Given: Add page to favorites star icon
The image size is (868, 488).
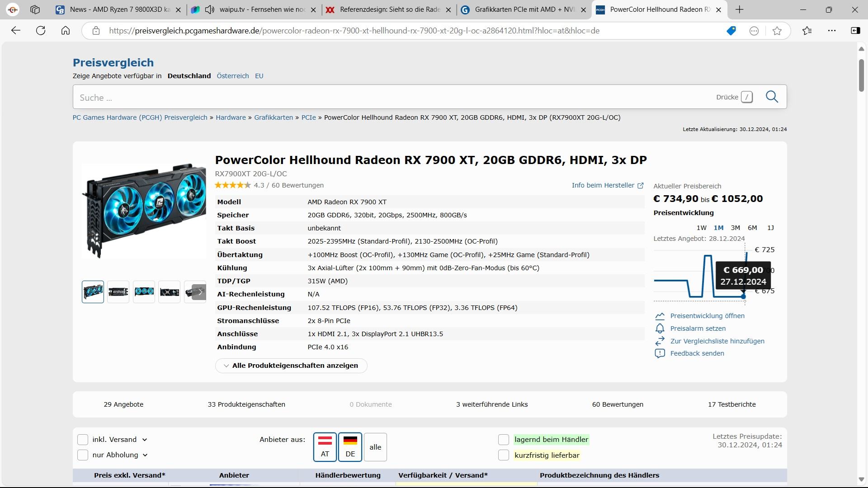Looking at the screenshot, I should (777, 31).
